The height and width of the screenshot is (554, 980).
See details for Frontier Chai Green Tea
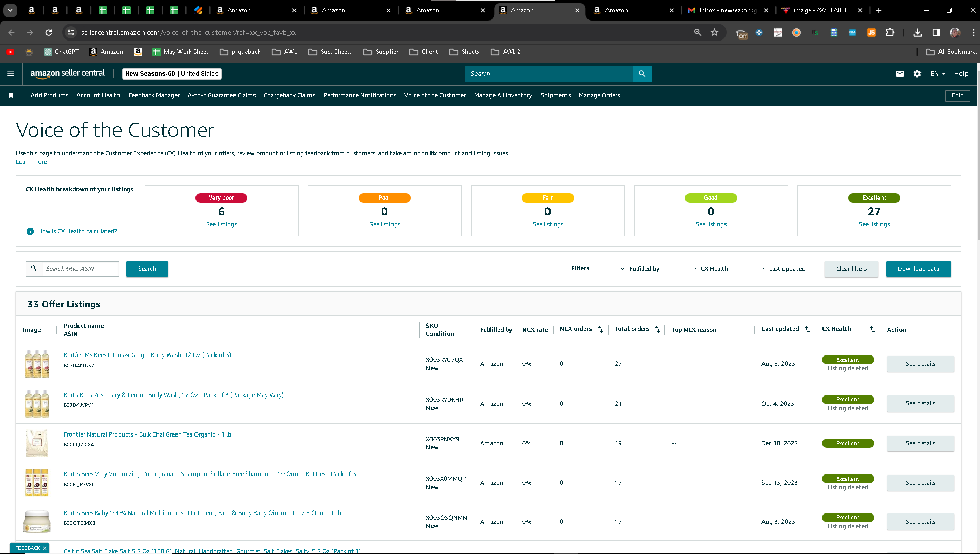click(920, 443)
